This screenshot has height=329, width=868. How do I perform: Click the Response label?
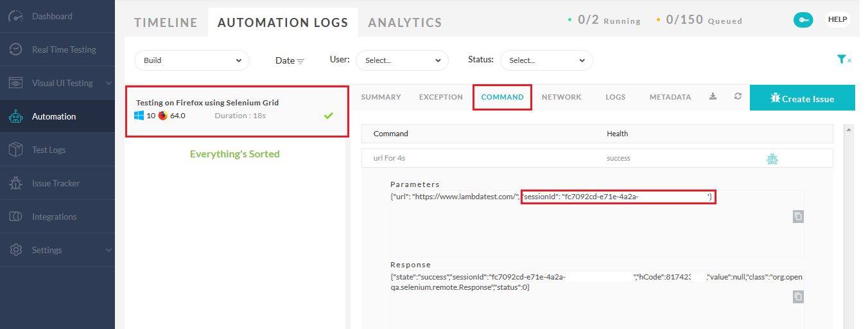click(x=410, y=265)
